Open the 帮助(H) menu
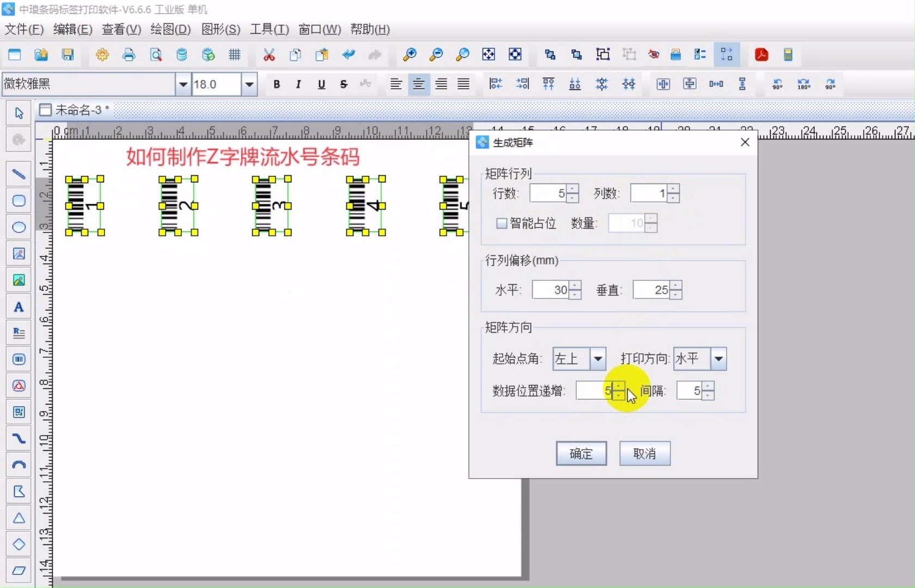The height and width of the screenshot is (588, 915). [370, 29]
